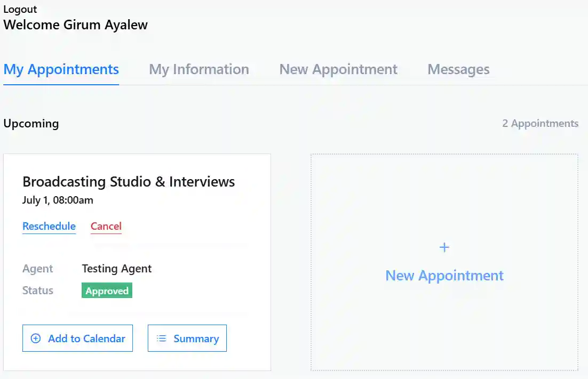Click the Upcoming section heading

(x=31, y=124)
